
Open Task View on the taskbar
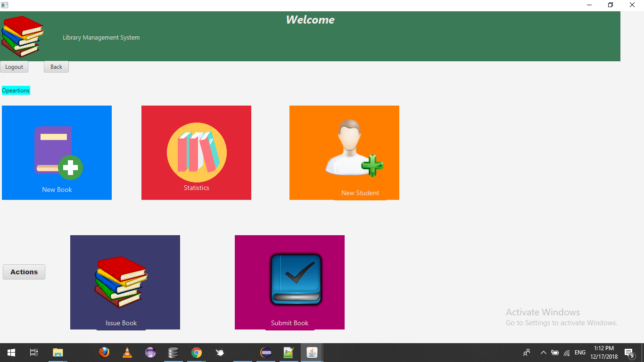click(34, 353)
